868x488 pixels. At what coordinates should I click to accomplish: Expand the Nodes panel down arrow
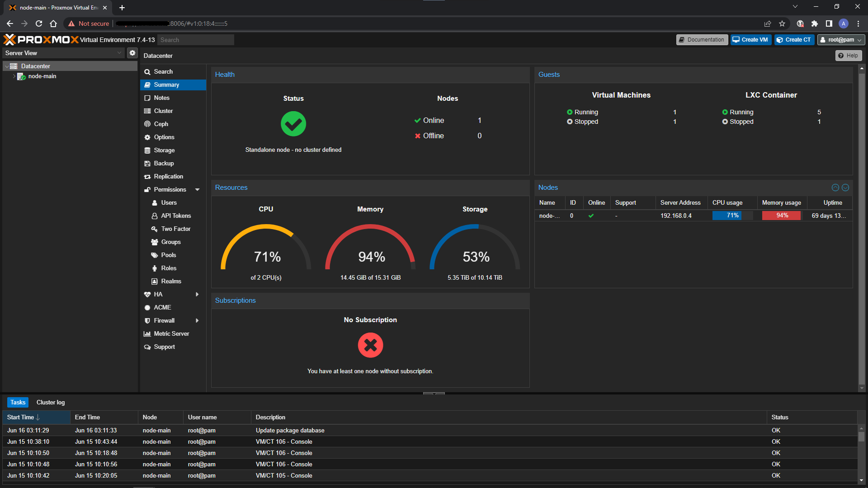click(845, 188)
